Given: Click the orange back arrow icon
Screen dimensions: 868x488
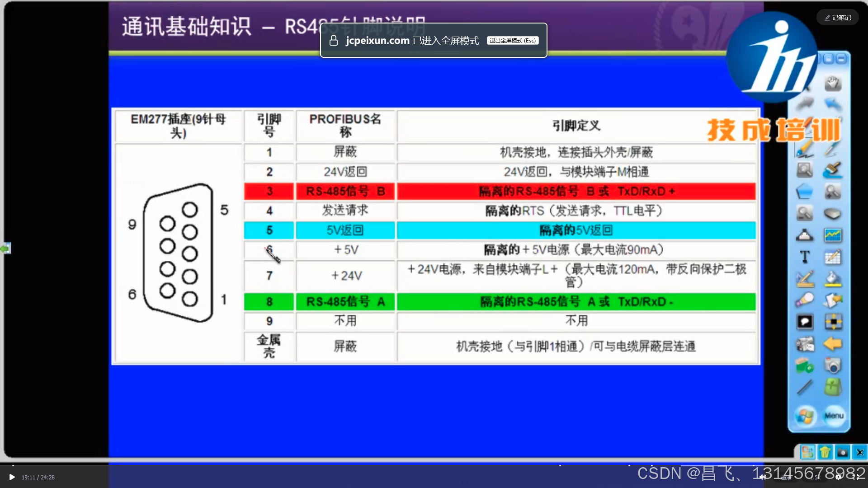Looking at the screenshot, I should (x=833, y=344).
